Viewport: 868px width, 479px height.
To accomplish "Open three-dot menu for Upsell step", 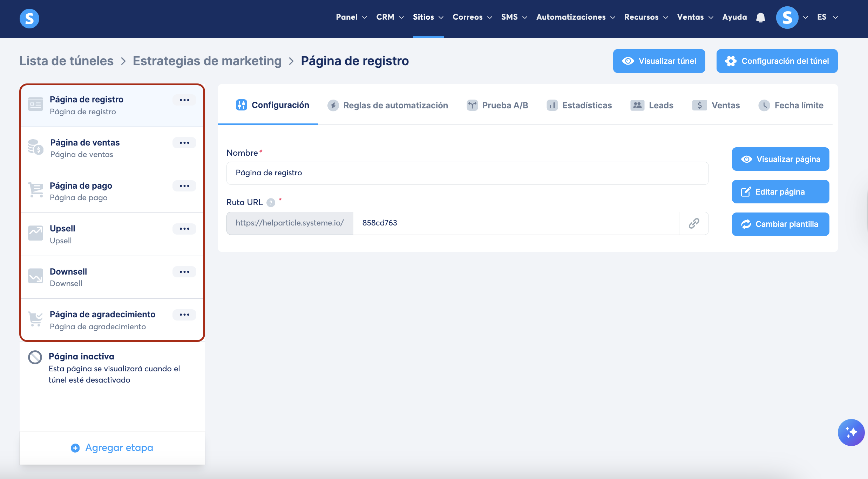I will tap(184, 229).
